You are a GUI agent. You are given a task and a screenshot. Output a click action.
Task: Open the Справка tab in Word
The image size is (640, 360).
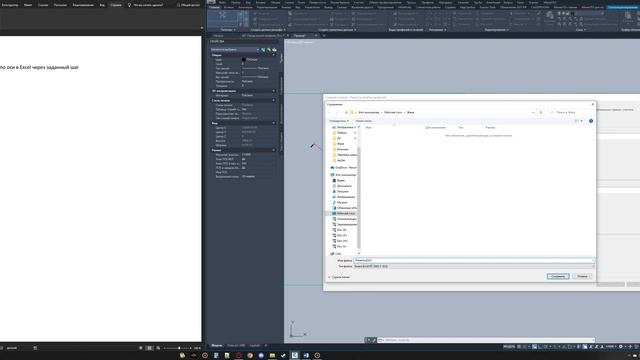116,5
